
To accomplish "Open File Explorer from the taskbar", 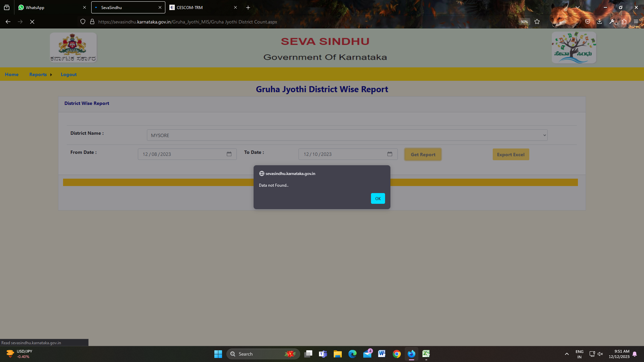I will point(338,354).
